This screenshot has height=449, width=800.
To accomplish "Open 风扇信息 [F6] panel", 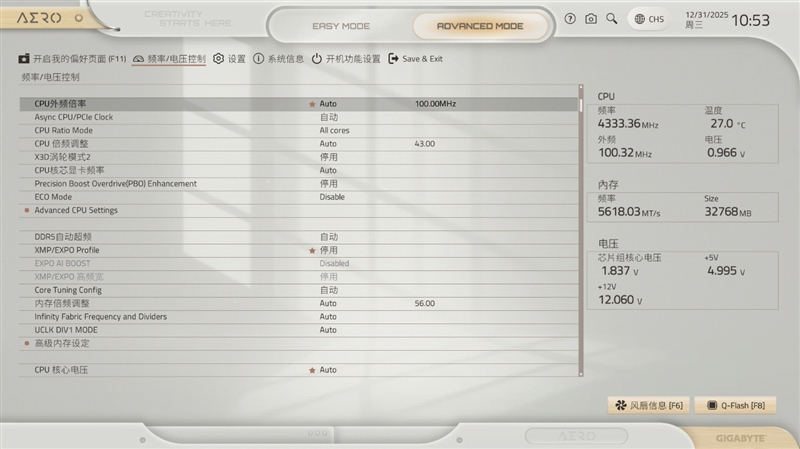I will pos(648,405).
